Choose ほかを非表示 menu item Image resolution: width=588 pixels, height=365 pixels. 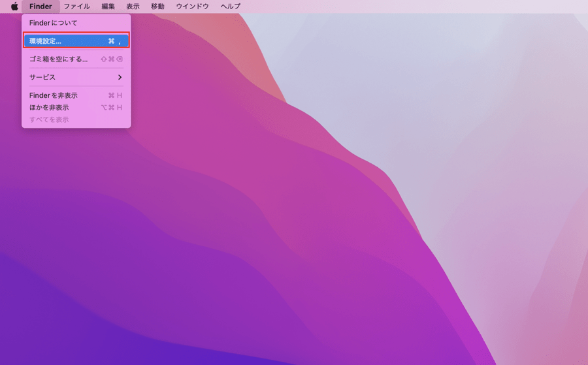pos(76,108)
